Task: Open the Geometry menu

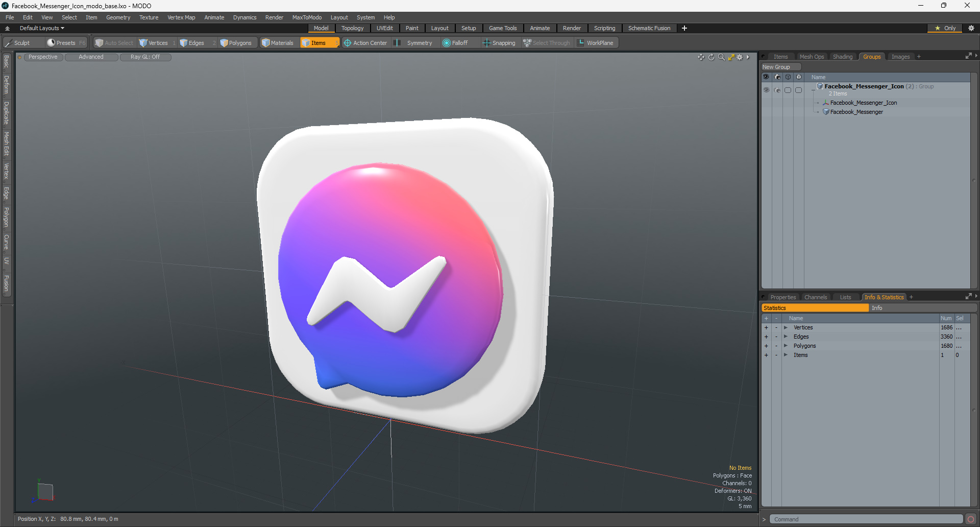Action: [x=118, y=17]
